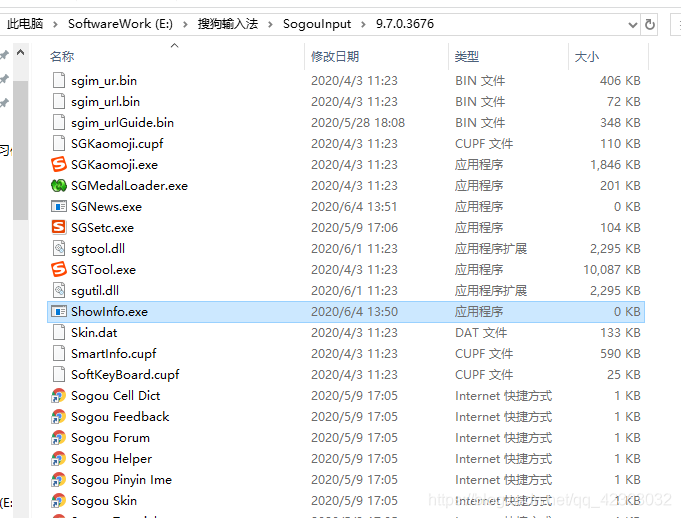Viewport: 681px width, 518px height.
Task: Expand chevron after SogouInput breadcrumb
Action: [363, 24]
